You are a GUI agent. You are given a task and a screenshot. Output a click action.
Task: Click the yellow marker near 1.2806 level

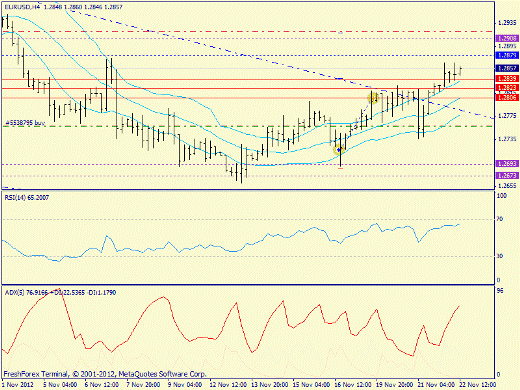373,98
